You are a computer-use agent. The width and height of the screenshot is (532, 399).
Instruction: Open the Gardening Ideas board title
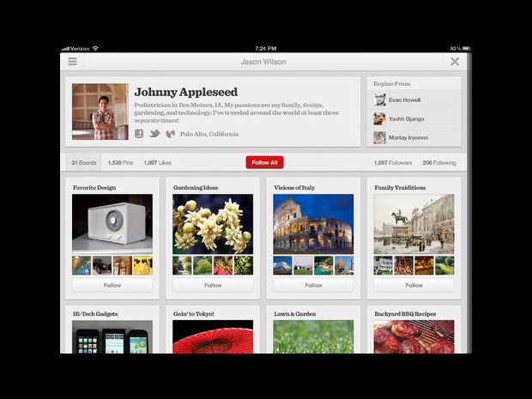196,188
